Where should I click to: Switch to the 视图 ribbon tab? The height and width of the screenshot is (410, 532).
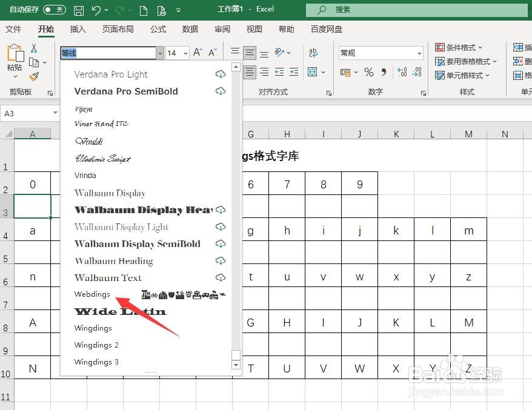254,29
